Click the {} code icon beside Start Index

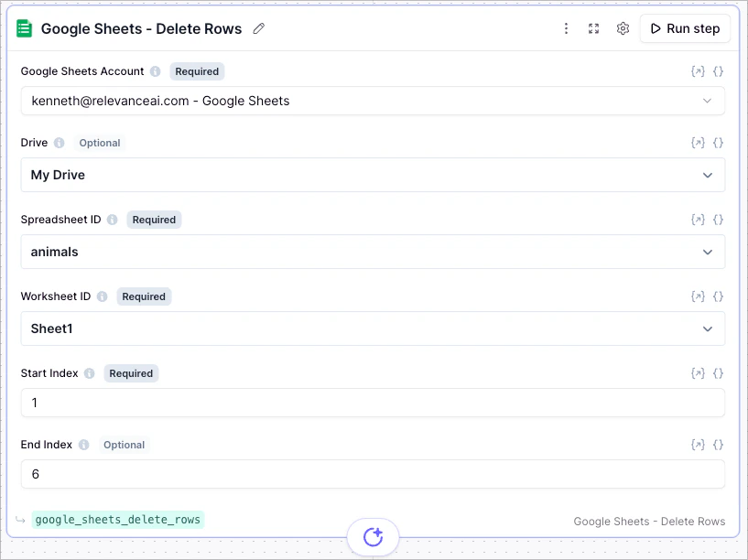719,372
